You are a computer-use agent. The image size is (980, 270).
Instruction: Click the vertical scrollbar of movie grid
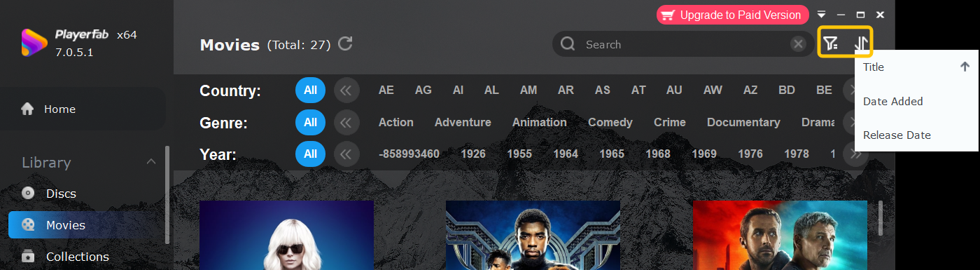point(879,218)
